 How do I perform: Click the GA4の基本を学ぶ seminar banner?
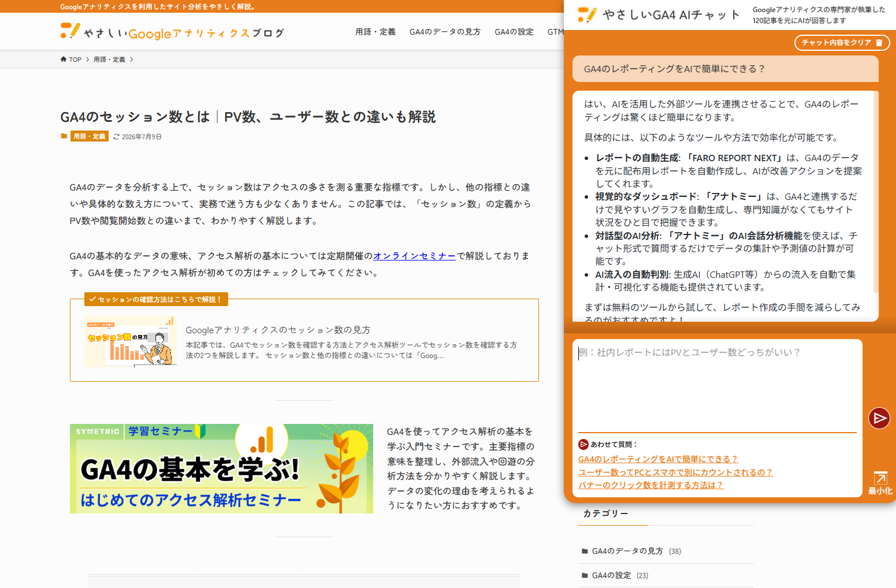(x=221, y=468)
